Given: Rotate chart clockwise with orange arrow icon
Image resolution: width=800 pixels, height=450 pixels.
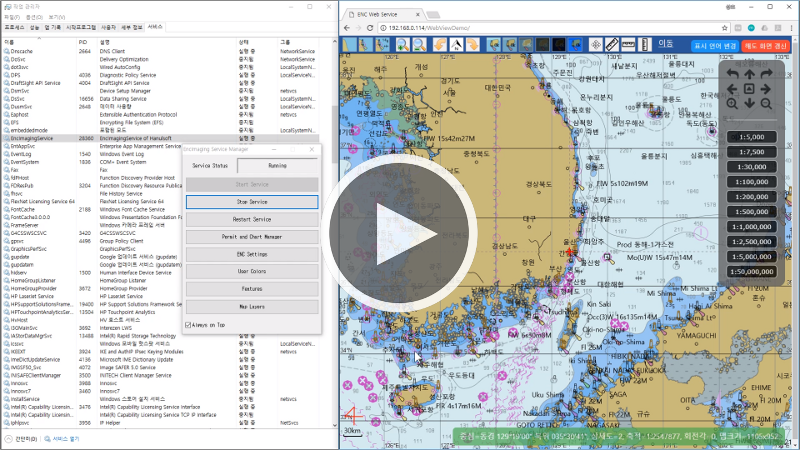Looking at the screenshot, I should coord(472,45).
